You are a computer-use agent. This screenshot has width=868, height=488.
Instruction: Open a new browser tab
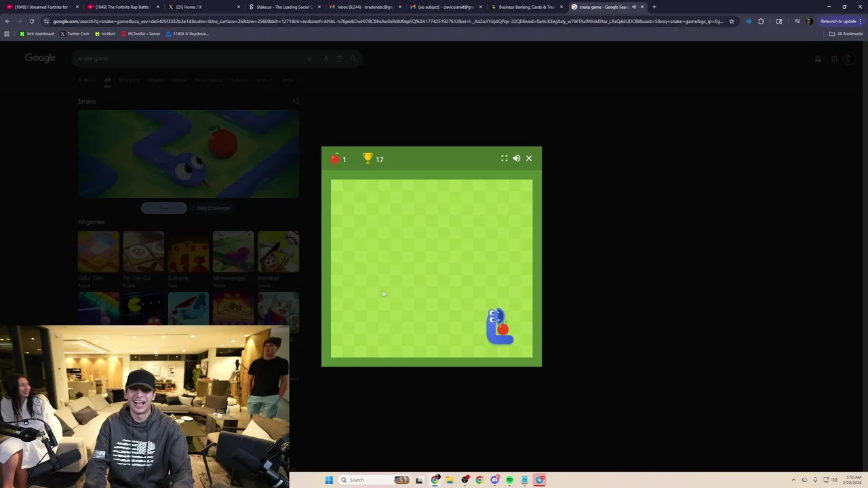click(654, 7)
